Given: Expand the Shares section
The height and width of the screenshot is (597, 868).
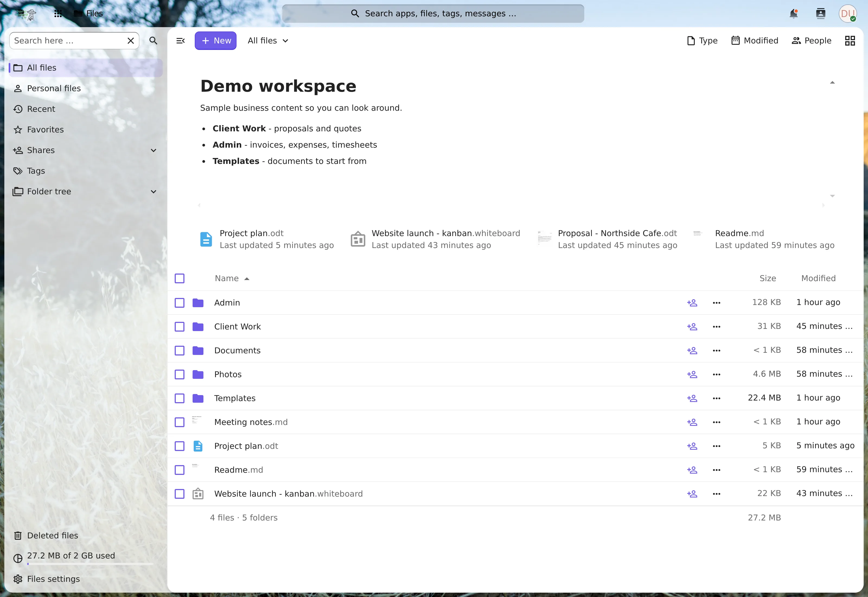Looking at the screenshot, I should coord(153,150).
